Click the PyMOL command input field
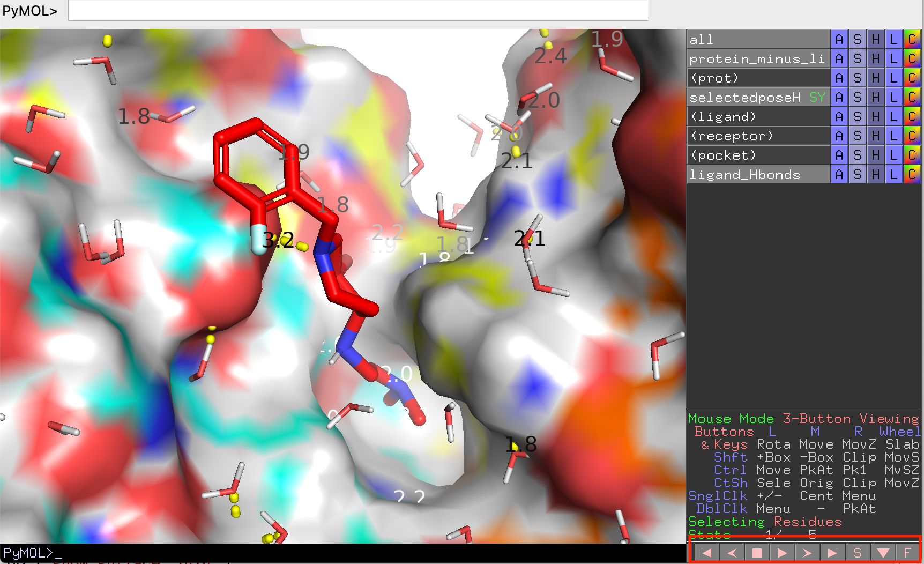Screen dimensions: 924x564 coord(358,10)
